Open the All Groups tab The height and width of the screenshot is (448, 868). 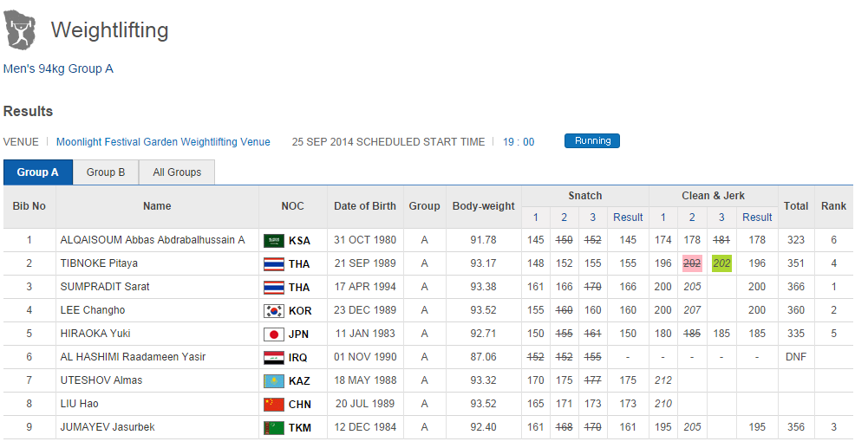[x=177, y=172]
